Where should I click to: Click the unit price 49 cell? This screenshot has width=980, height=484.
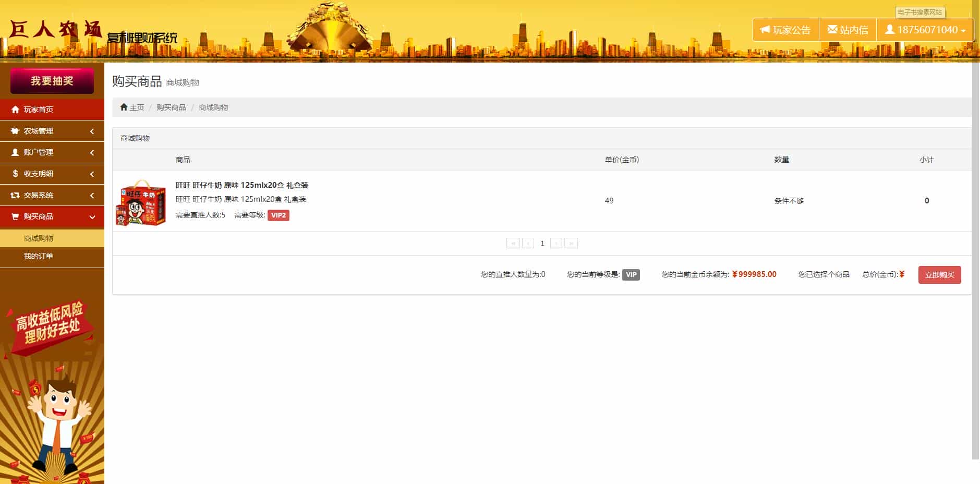(x=609, y=201)
